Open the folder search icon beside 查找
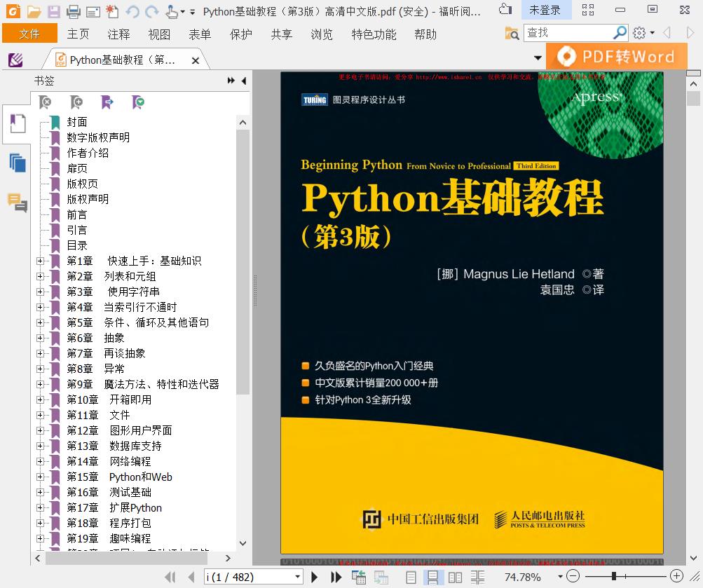703x588 pixels. tap(512, 33)
